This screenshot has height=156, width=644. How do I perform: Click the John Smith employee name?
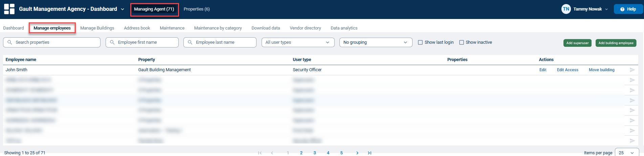tap(16, 70)
